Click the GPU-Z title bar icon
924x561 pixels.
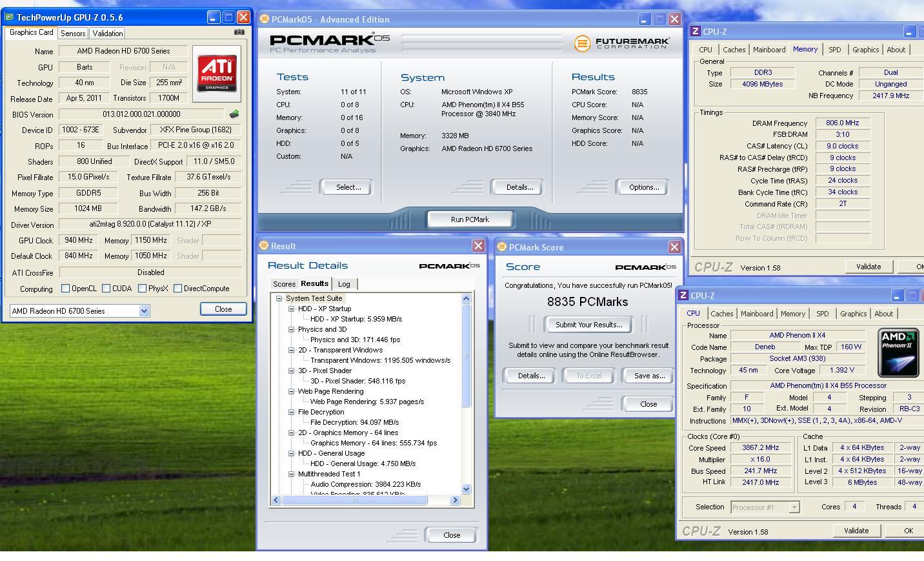[x=9, y=17]
